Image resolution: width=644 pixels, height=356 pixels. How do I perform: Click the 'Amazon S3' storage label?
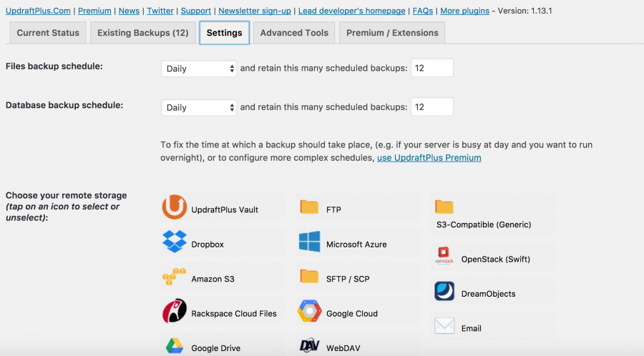(213, 279)
